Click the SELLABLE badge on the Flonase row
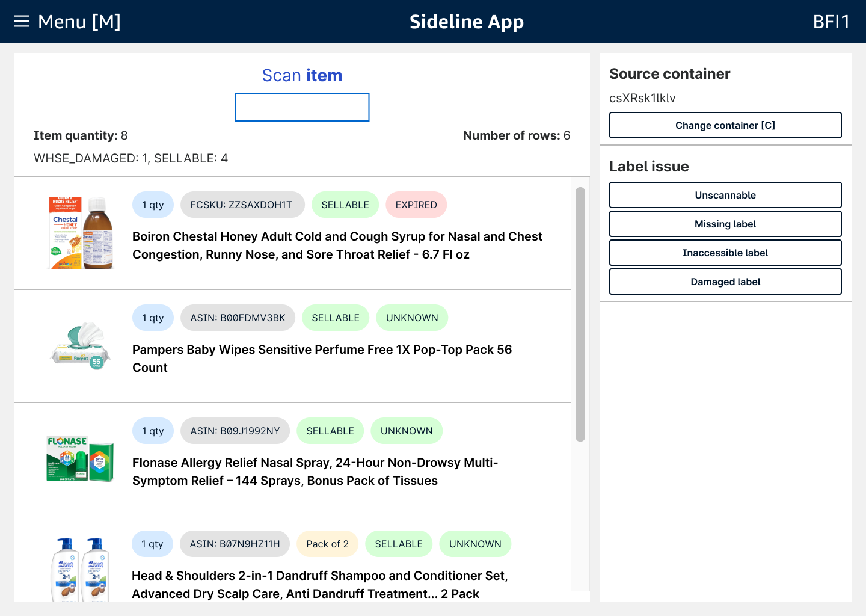The image size is (866, 616). [x=330, y=431]
